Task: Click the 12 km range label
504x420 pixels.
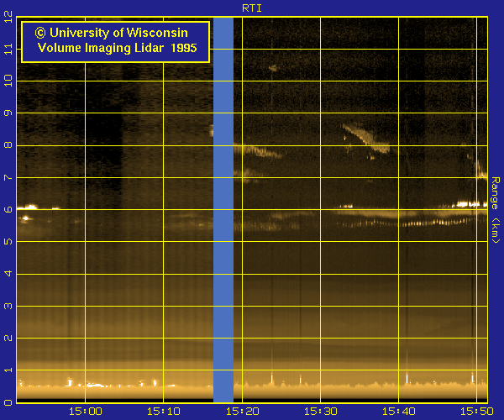Action: coord(8,17)
